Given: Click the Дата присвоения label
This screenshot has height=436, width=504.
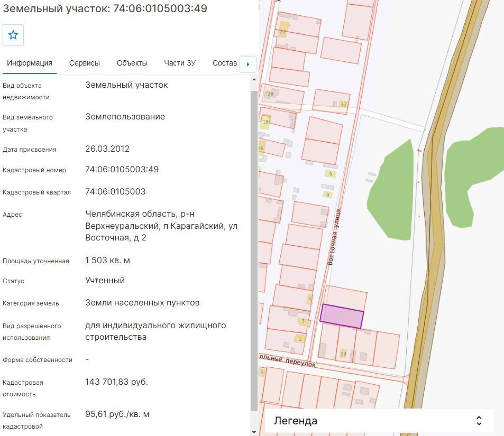Looking at the screenshot, I should (29, 150).
